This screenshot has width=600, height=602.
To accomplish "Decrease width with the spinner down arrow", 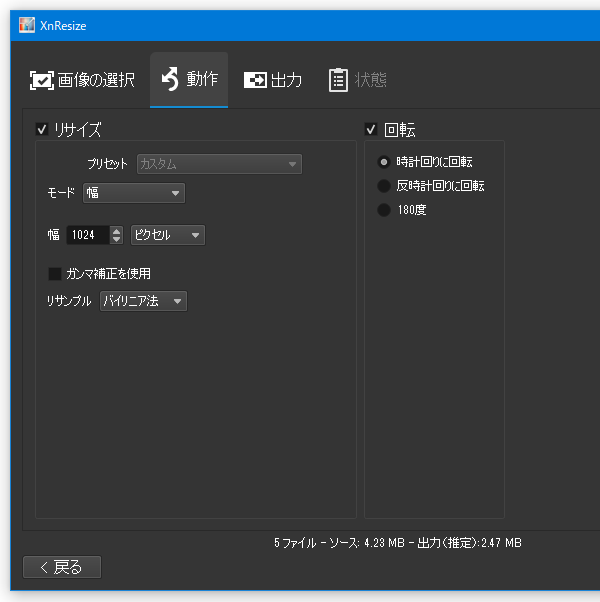I will pos(116,240).
